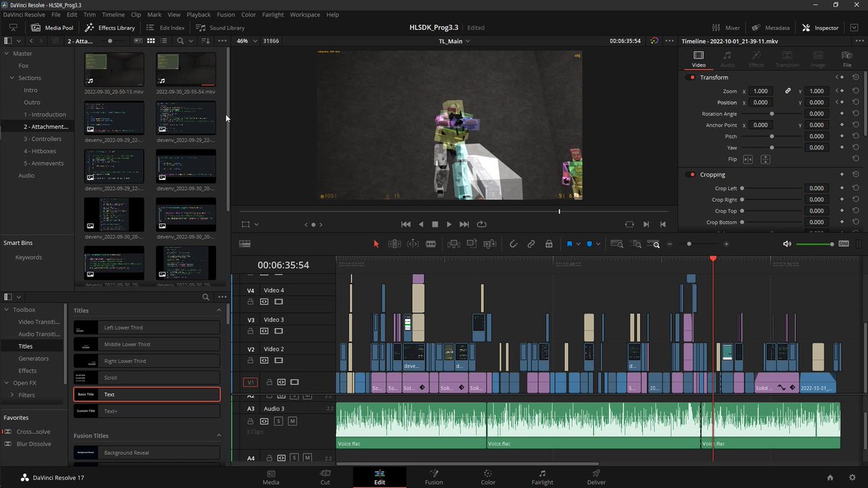
Task: Select the arrow Selection Mode tool
Action: pos(376,244)
